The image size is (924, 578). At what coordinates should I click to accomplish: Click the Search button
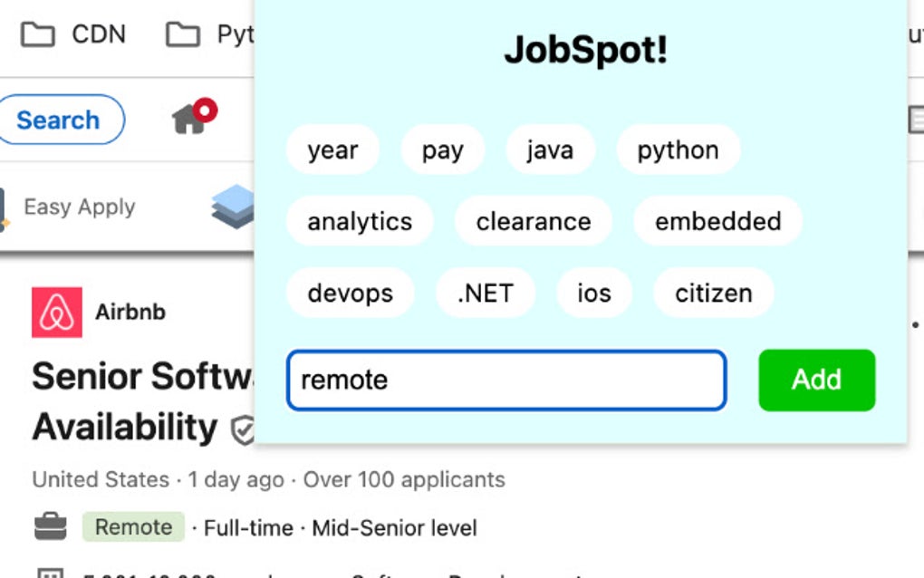[60, 119]
